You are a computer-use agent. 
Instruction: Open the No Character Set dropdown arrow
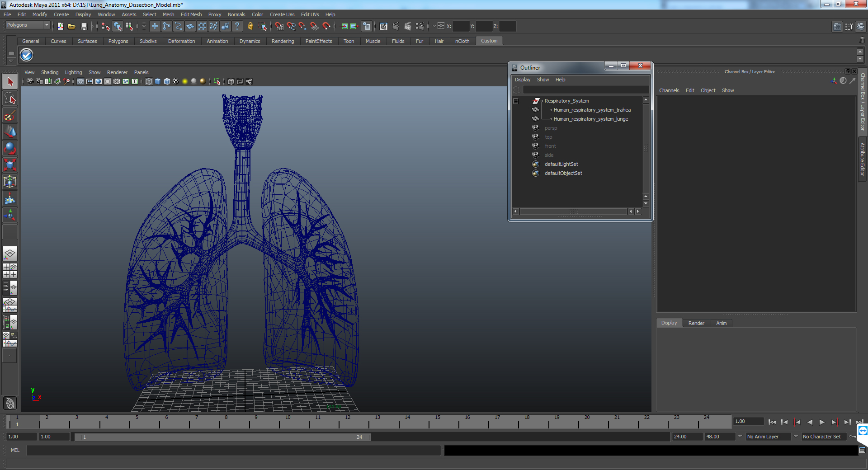(x=796, y=437)
